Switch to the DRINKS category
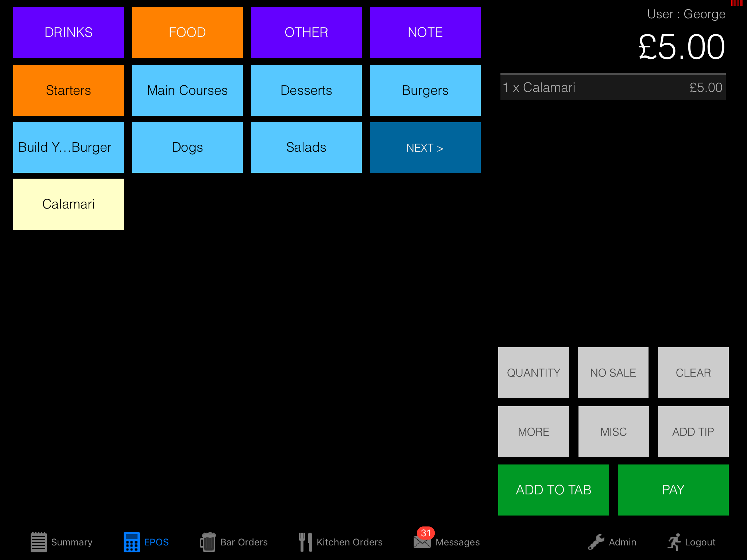Image resolution: width=747 pixels, height=560 pixels. coord(69,32)
